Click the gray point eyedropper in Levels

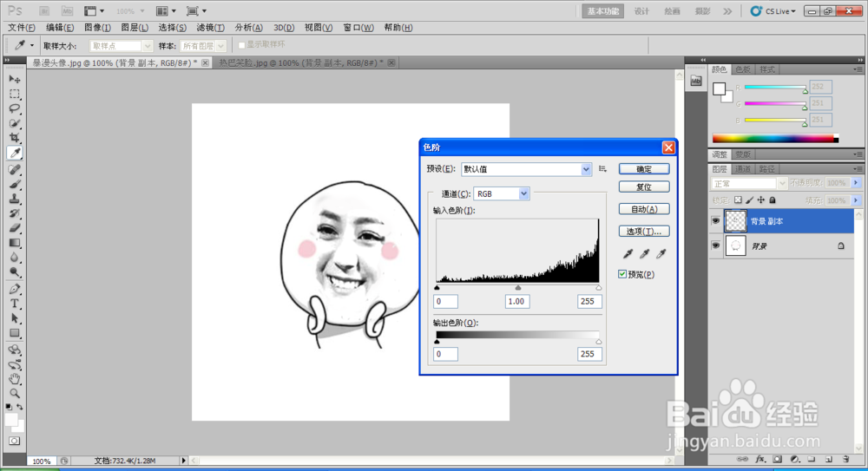tap(644, 253)
